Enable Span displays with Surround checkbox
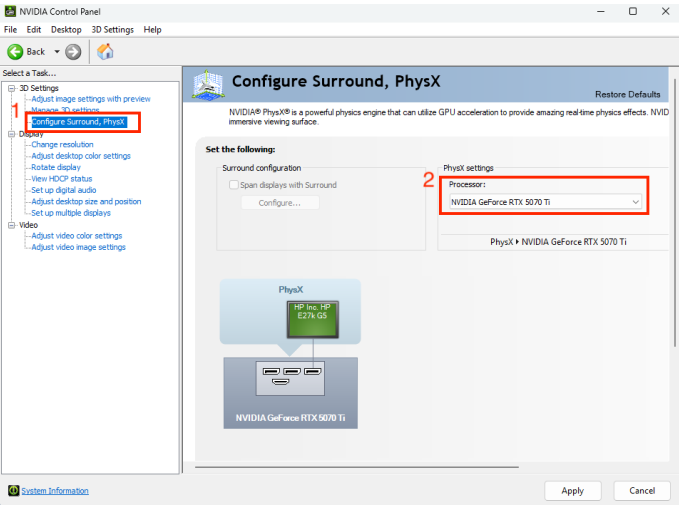The width and height of the screenshot is (679, 507). click(x=234, y=185)
